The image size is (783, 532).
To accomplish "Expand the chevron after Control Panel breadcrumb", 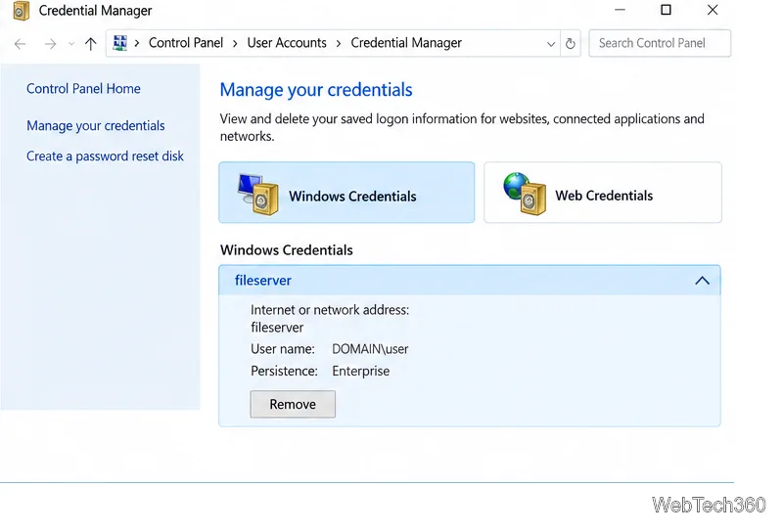I will point(235,43).
